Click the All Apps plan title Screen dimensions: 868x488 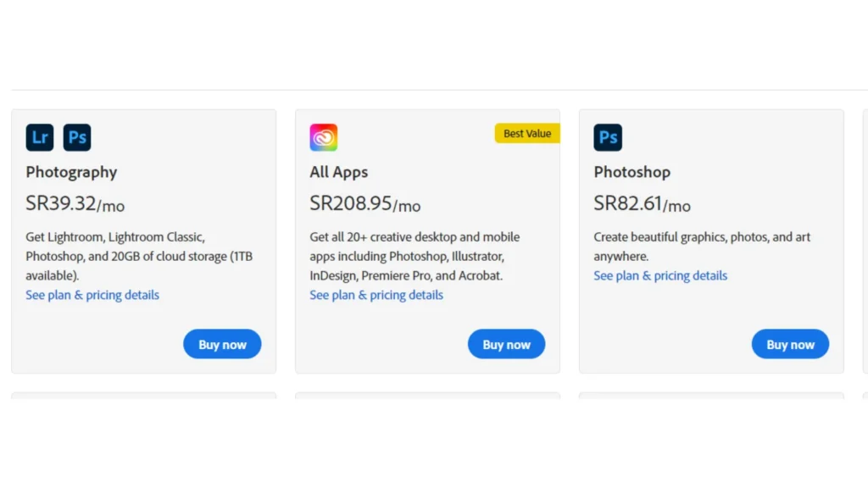(x=338, y=172)
